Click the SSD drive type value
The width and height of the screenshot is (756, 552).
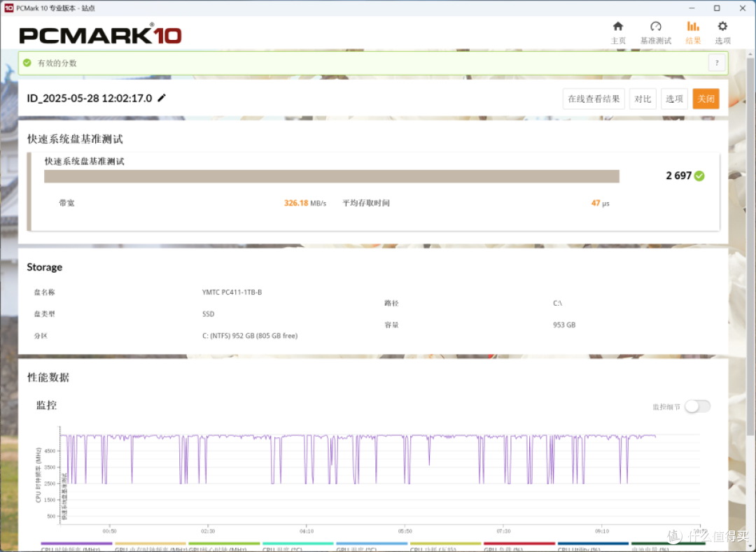click(x=209, y=313)
